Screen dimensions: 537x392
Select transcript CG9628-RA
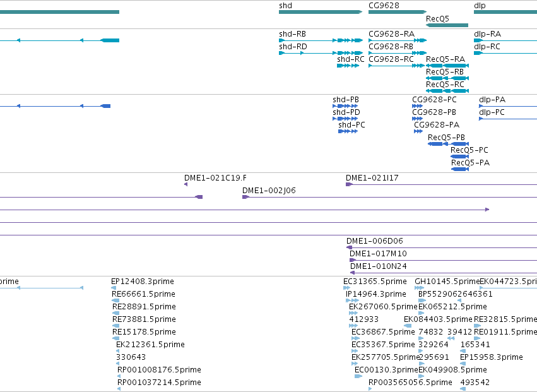coord(398,40)
